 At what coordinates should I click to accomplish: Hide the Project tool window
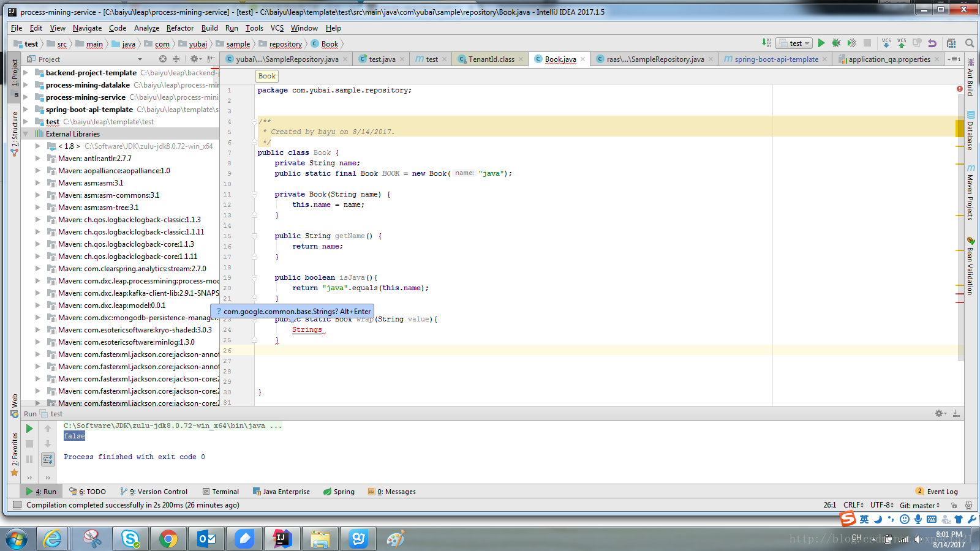pos(211,59)
